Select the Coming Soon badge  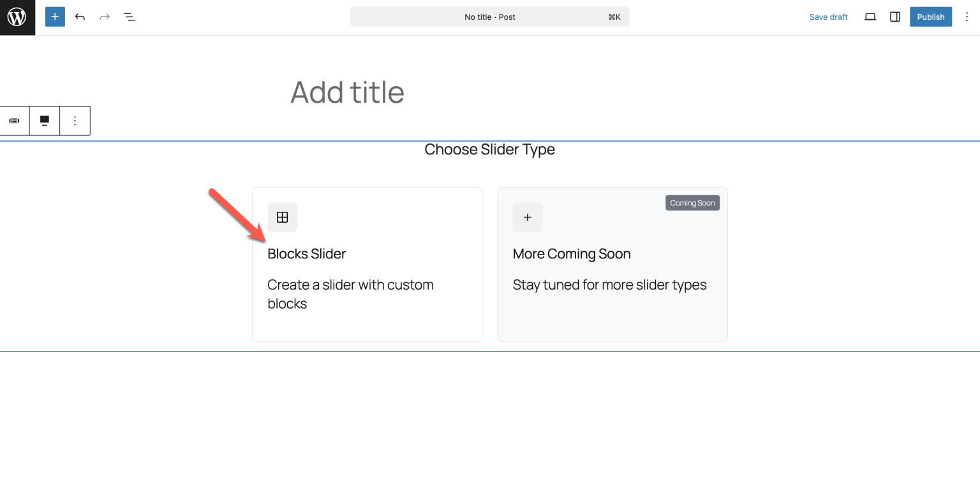tap(692, 202)
